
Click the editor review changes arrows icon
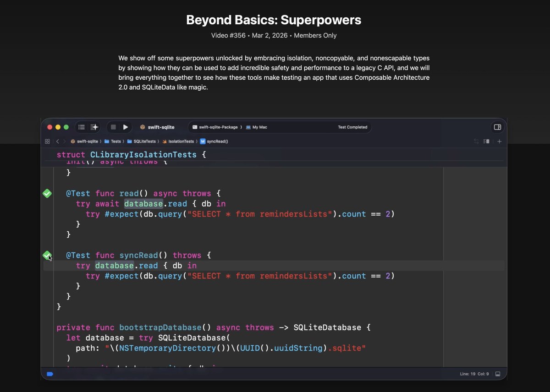(x=477, y=142)
